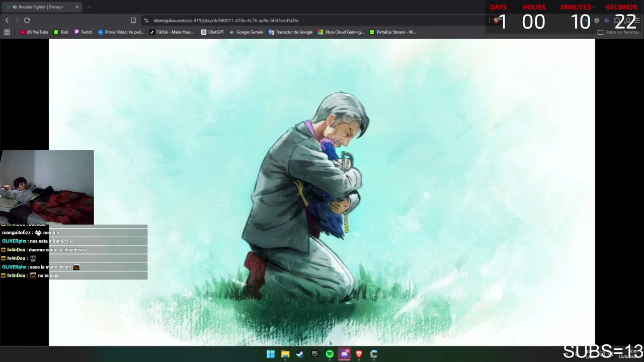The width and height of the screenshot is (644, 362).
Task: Click the Disney+ video player area
Action: tap(322, 193)
